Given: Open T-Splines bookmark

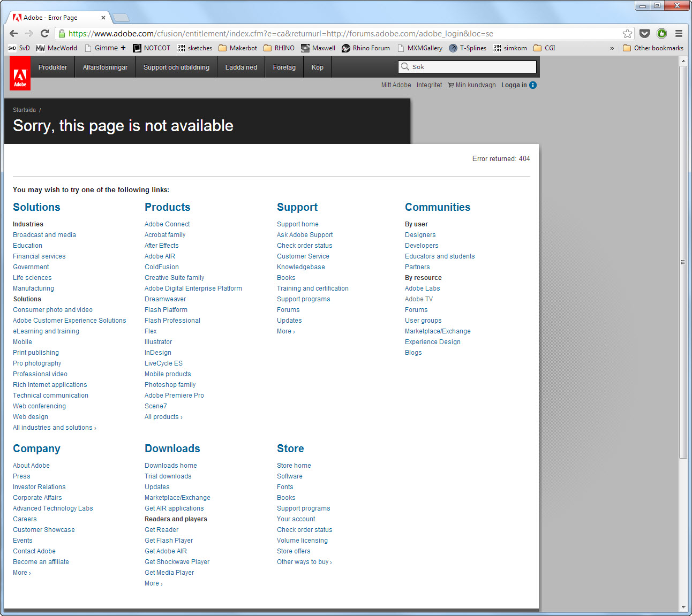Looking at the screenshot, I should 468,48.
